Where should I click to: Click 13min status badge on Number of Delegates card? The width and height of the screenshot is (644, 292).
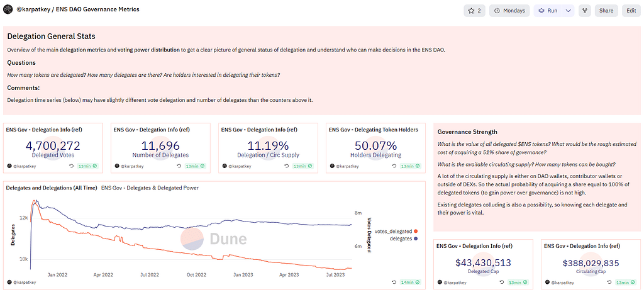[196, 166]
